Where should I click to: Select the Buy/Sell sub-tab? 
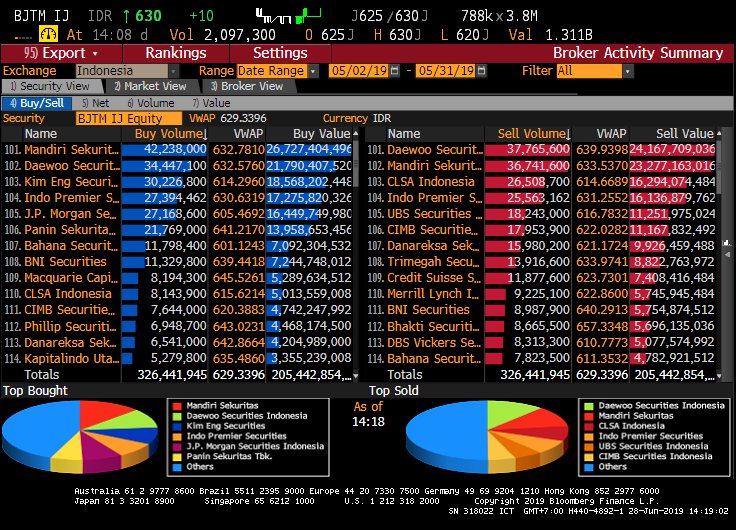click(37, 103)
